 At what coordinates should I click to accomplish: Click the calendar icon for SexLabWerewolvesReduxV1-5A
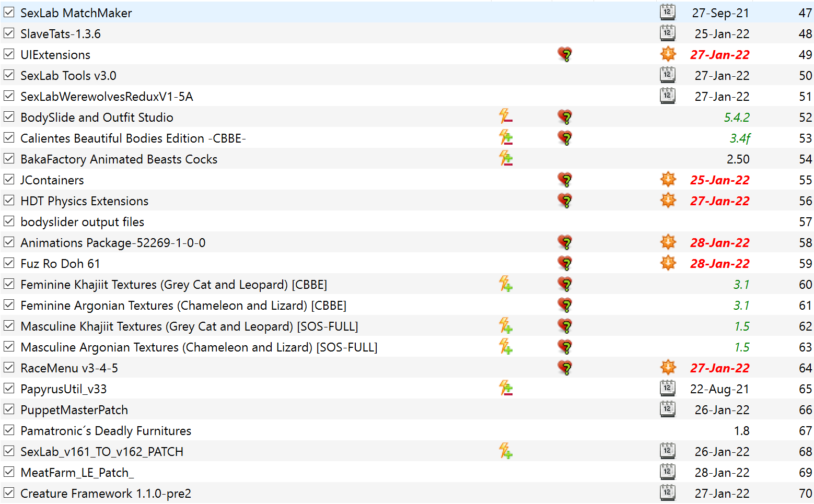pos(668,96)
